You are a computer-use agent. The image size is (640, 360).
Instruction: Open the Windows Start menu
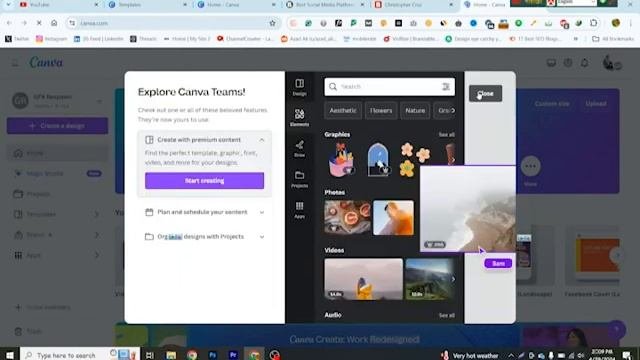point(9,355)
